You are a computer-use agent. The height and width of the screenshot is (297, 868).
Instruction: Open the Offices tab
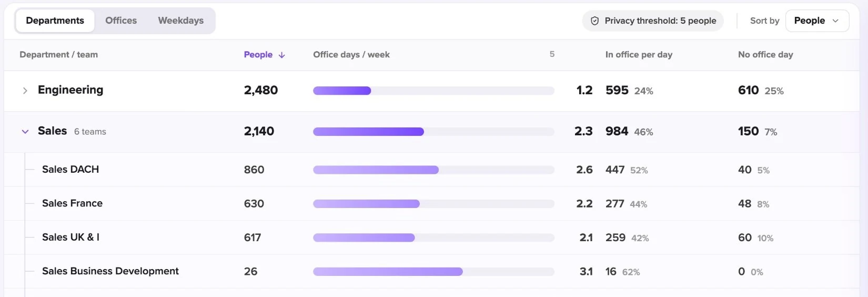[x=121, y=21]
